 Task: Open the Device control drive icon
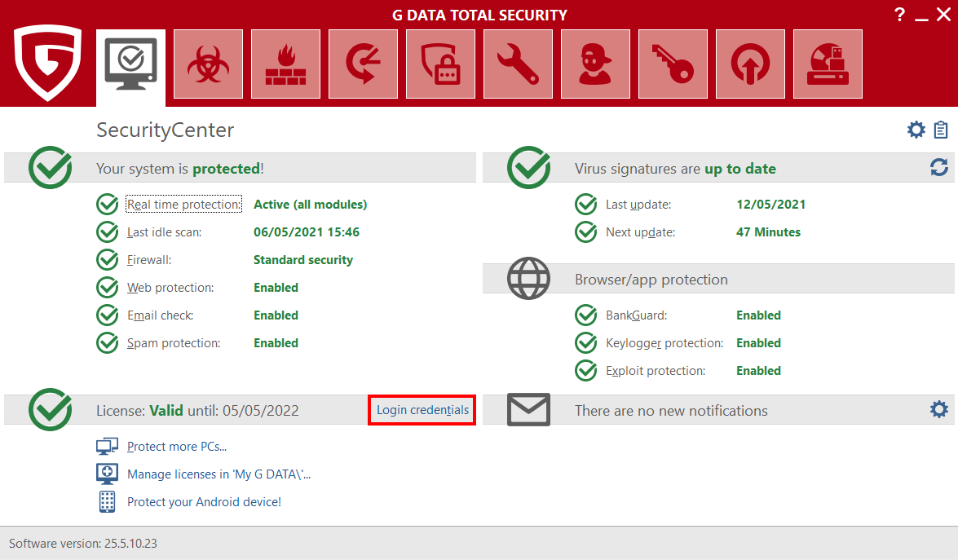click(x=828, y=64)
